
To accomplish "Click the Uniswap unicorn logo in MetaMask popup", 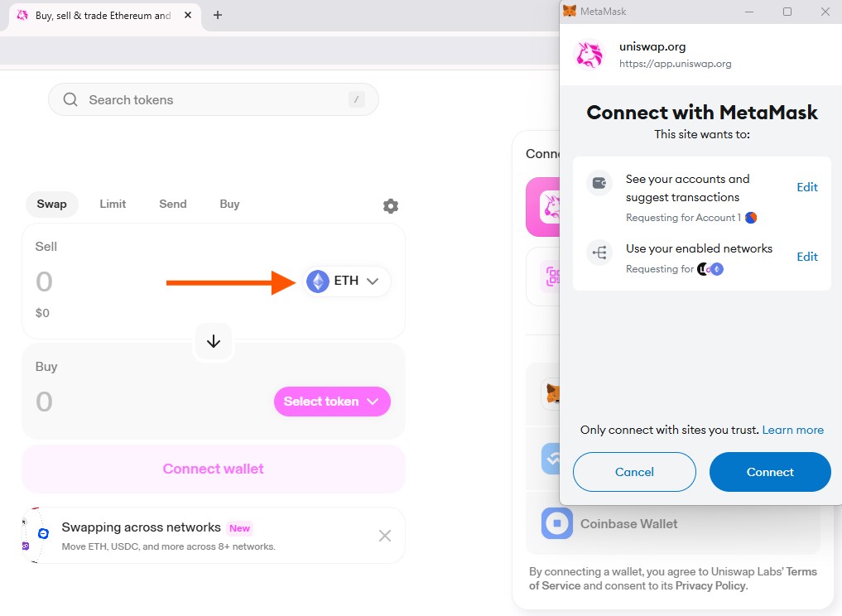I will (x=589, y=55).
